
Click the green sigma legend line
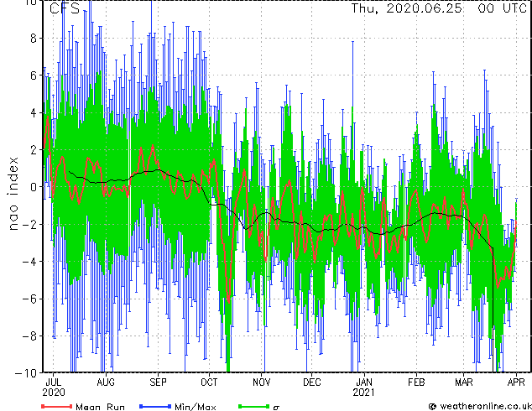tap(254, 406)
